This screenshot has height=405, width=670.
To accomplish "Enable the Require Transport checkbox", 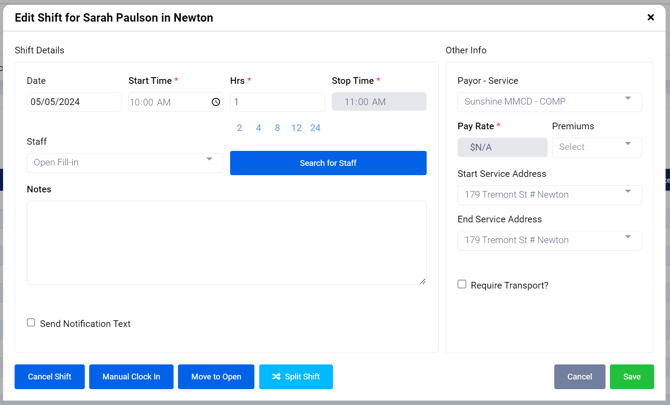I will [462, 284].
